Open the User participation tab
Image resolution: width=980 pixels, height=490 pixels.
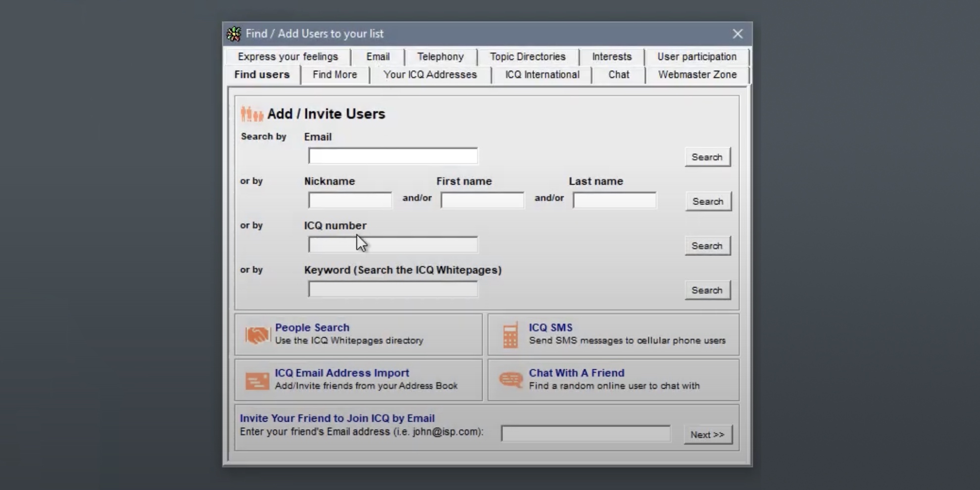pos(697,56)
